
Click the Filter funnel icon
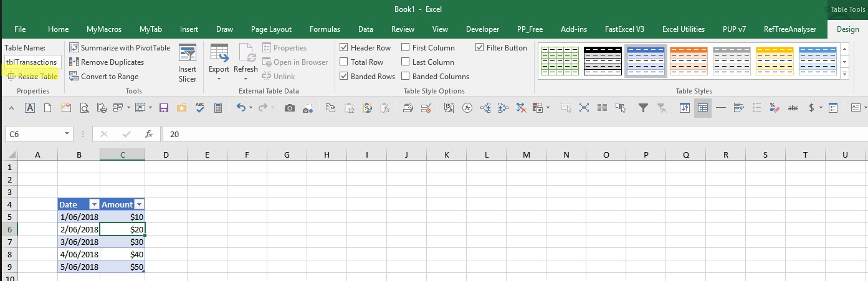click(x=644, y=108)
